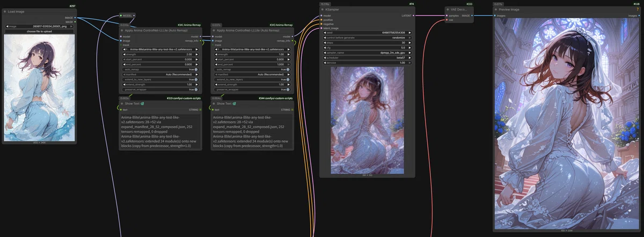The height and width of the screenshot is (237, 644).
Task: Click the IMAGE output socket on VAE Decode
Action: pyautogui.click(x=473, y=16)
